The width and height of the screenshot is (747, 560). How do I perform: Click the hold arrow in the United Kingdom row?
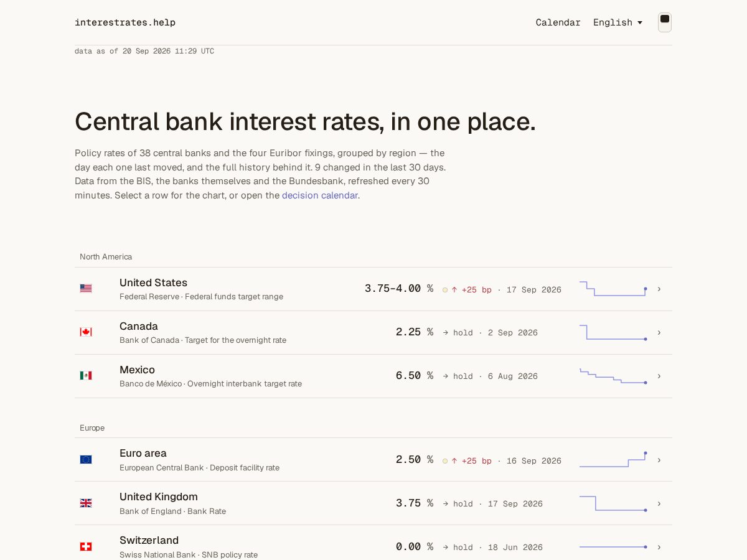(x=446, y=504)
